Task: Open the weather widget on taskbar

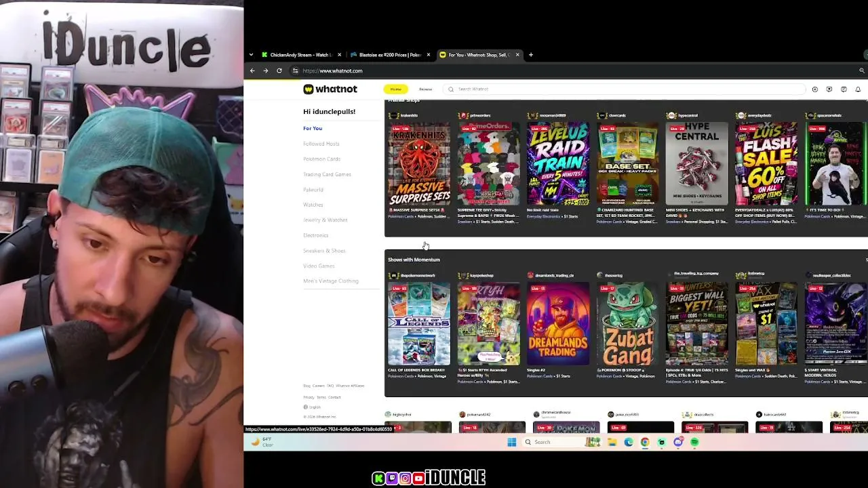Action: [x=262, y=442]
